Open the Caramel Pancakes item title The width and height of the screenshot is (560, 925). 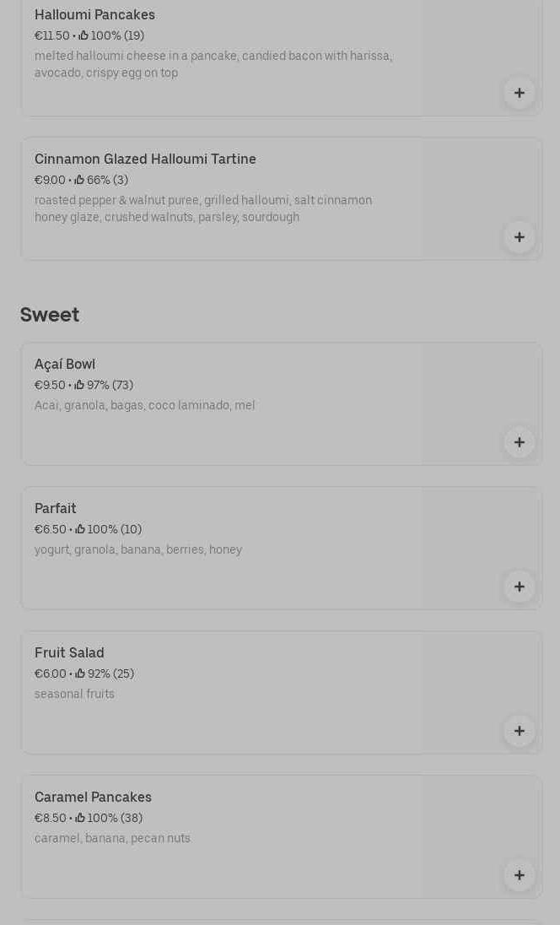[93, 798]
